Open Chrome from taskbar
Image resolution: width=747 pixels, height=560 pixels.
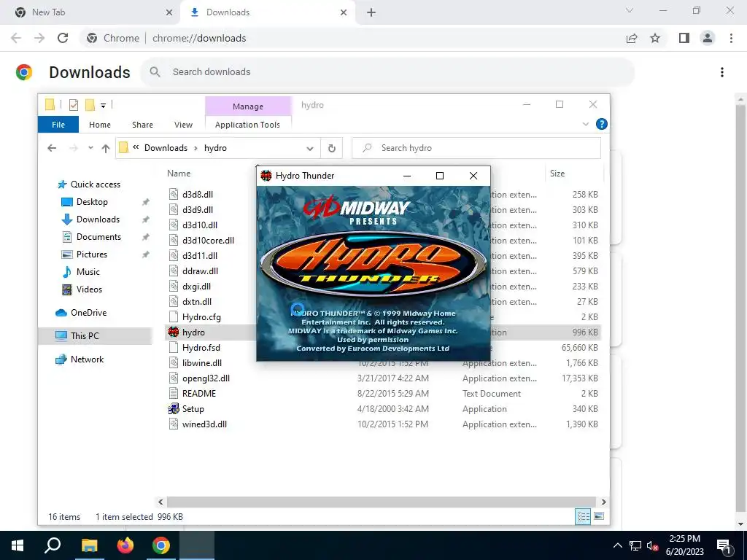click(161, 545)
